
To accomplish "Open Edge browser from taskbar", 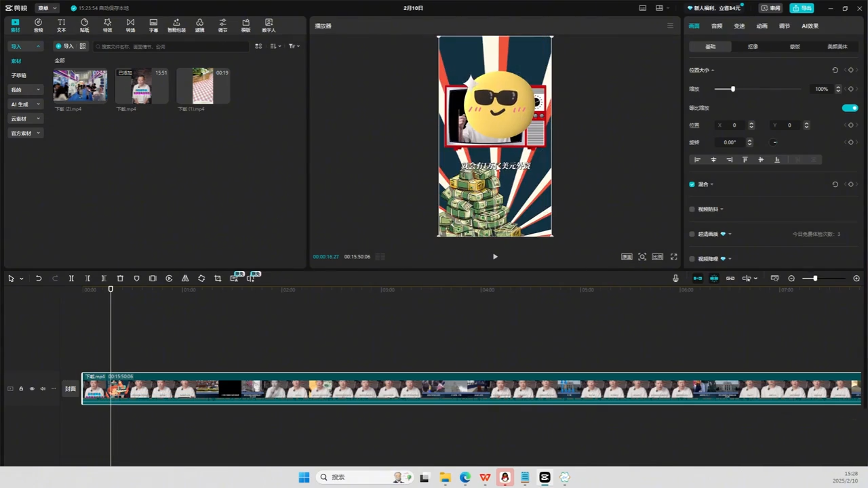I will click(x=465, y=477).
